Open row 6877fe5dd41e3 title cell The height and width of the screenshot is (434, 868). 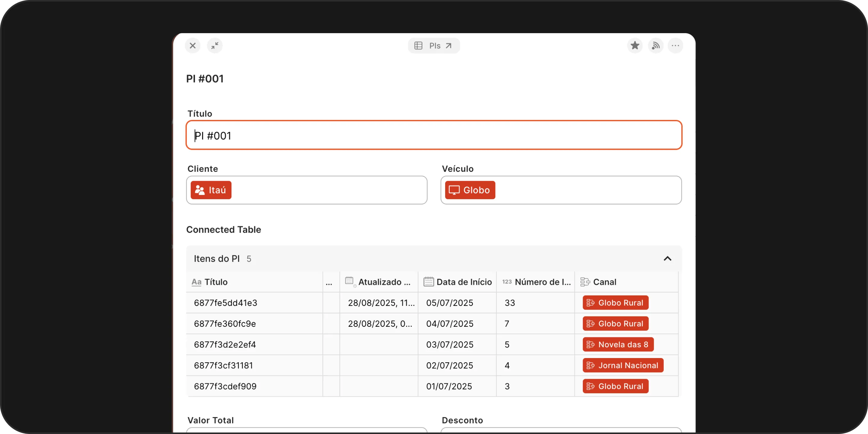[x=225, y=303]
